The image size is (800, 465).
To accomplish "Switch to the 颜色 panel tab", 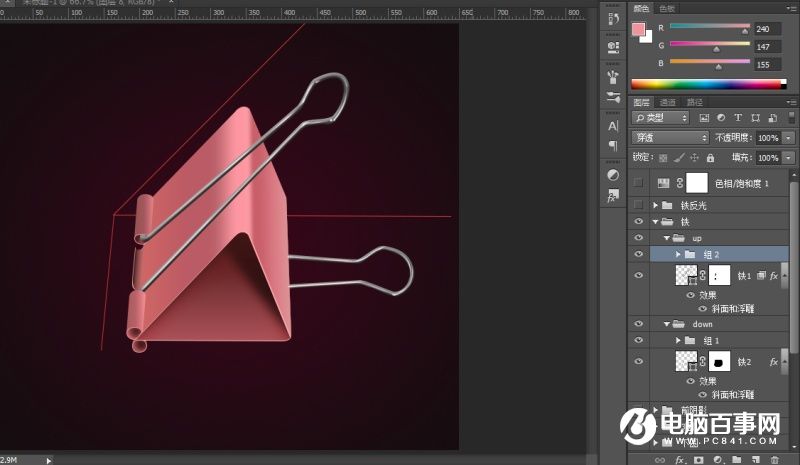I will point(641,8).
